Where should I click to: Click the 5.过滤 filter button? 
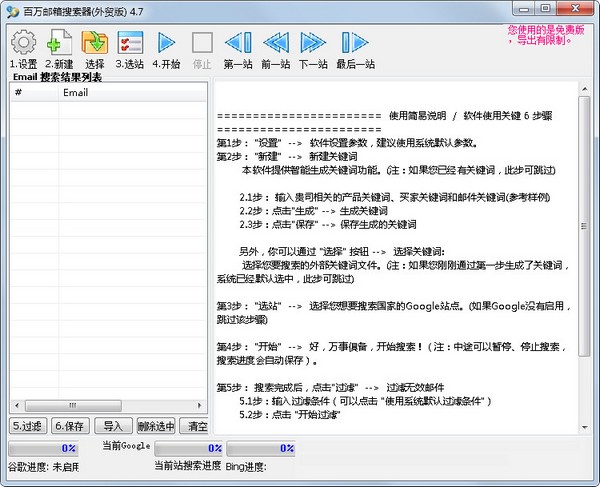pos(29,426)
